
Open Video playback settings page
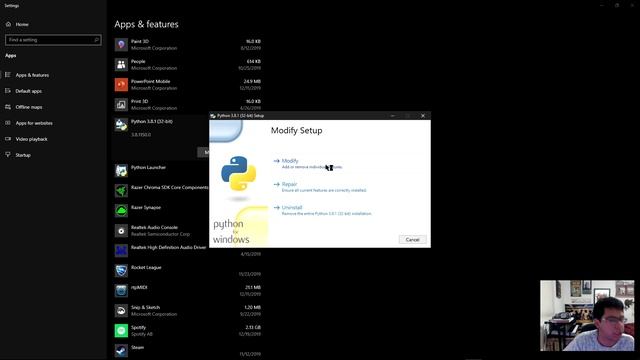coord(31,139)
